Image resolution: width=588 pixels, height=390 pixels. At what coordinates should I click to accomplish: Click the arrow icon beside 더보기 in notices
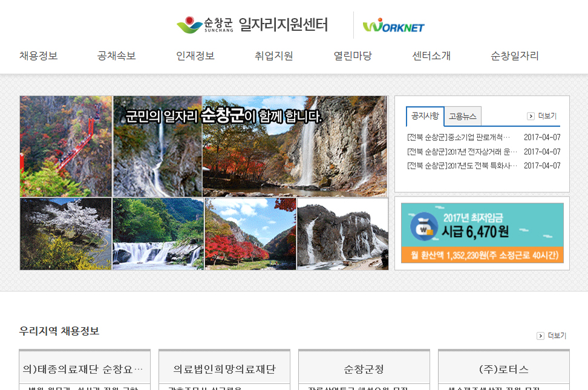point(531,116)
